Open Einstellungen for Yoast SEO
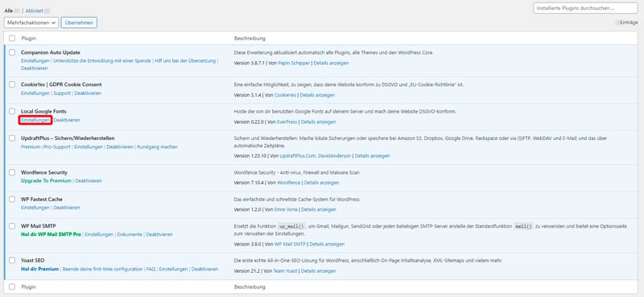Screen dimensions: 644x297 point(173,269)
